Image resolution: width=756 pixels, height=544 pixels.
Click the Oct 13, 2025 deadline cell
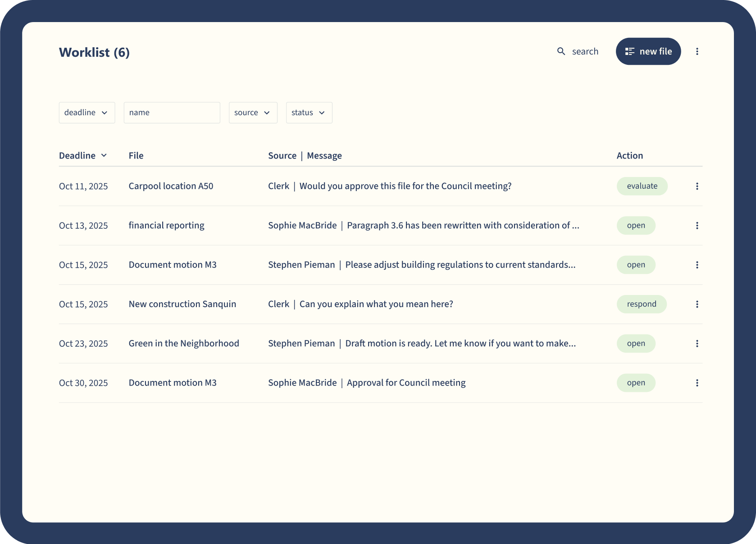83,226
